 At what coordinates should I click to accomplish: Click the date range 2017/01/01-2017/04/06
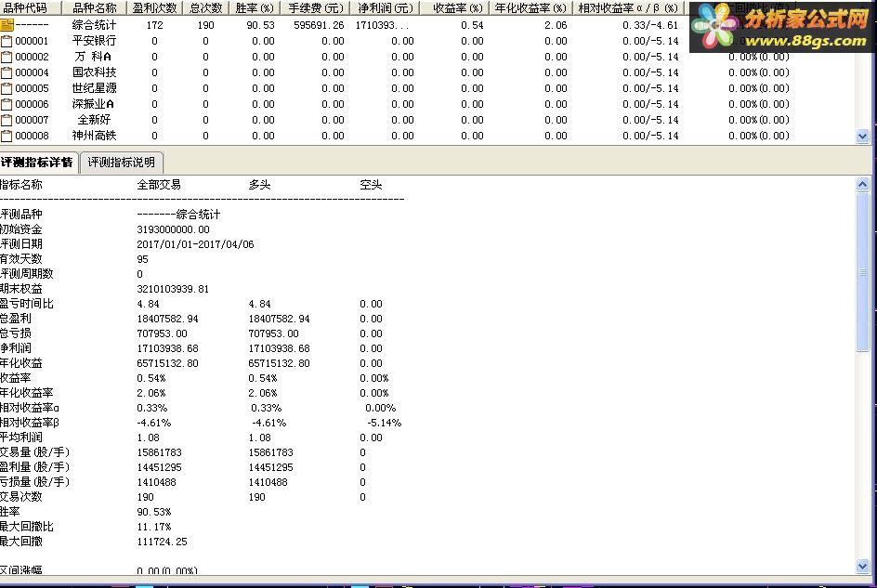[x=195, y=244]
